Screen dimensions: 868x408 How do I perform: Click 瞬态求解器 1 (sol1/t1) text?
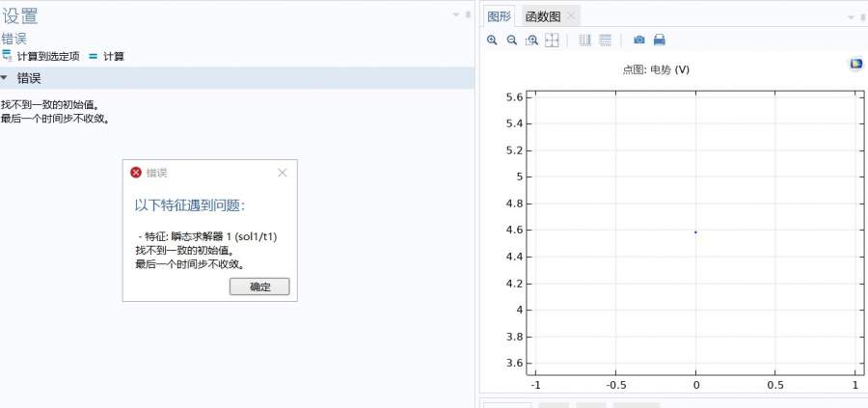(x=224, y=236)
